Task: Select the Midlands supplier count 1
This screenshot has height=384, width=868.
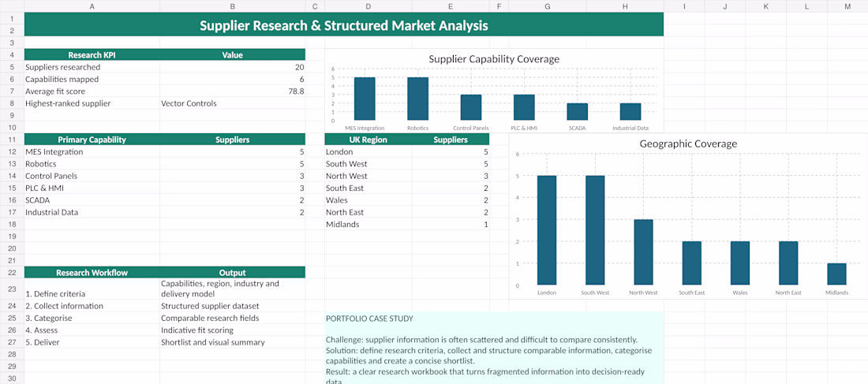Action: (451, 225)
